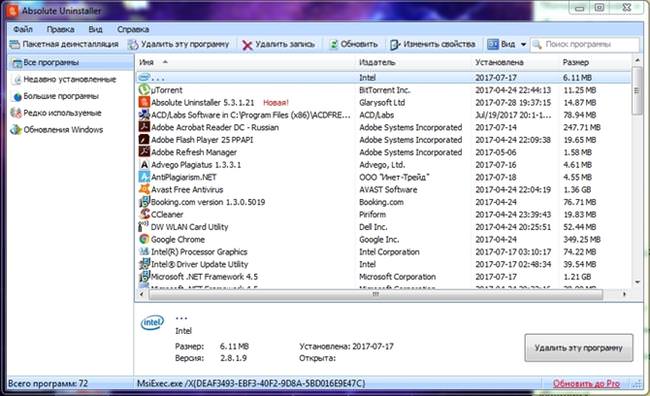Click the Размер column header to sort
This screenshot has width=650, height=396.
[575, 62]
